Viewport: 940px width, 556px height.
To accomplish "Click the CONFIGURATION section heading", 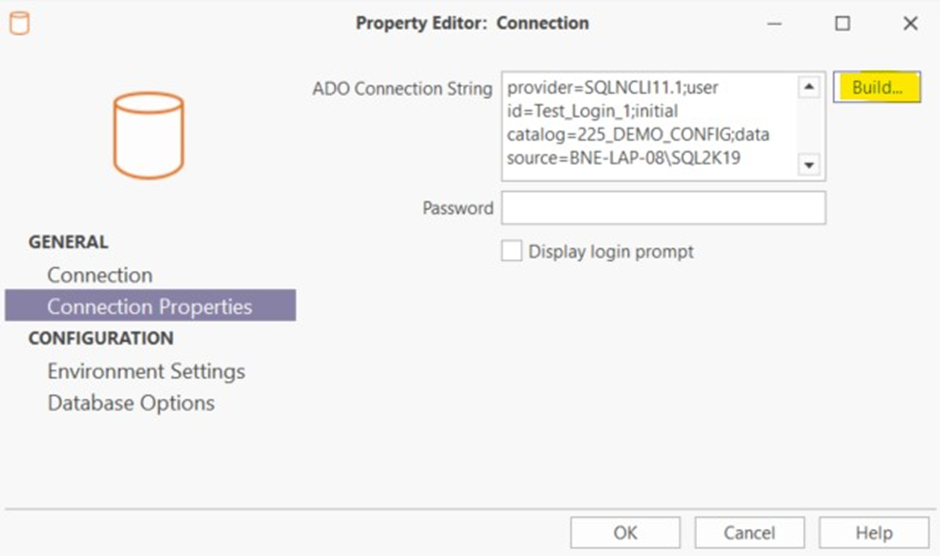I will pos(101,338).
